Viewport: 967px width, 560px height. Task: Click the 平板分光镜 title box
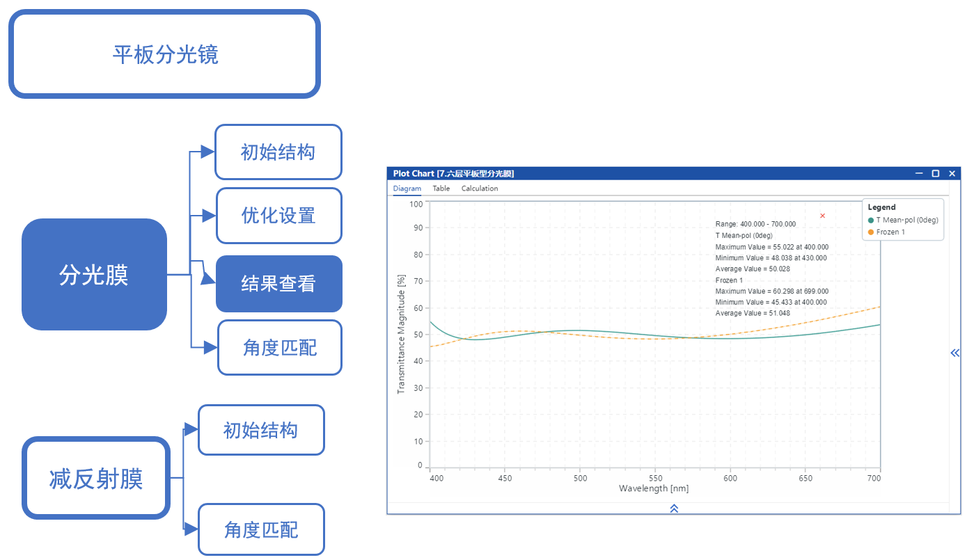pyautogui.click(x=164, y=54)
